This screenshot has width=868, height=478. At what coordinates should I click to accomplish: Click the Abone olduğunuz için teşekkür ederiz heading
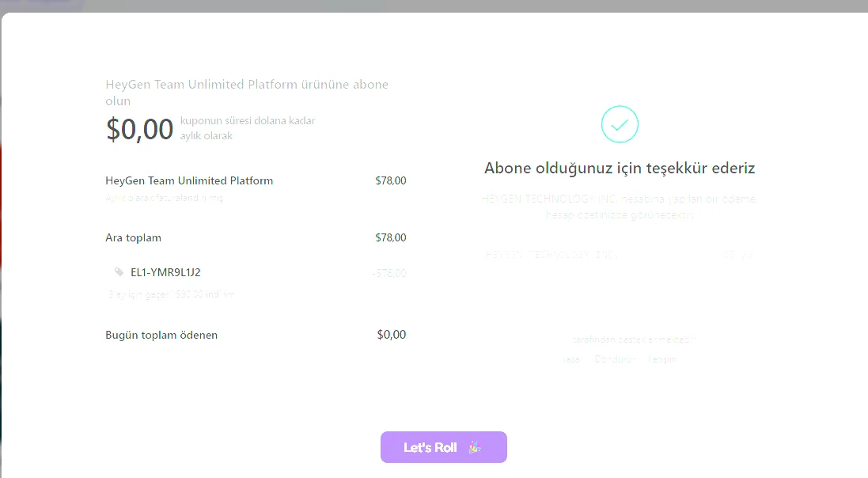point(620,168)
